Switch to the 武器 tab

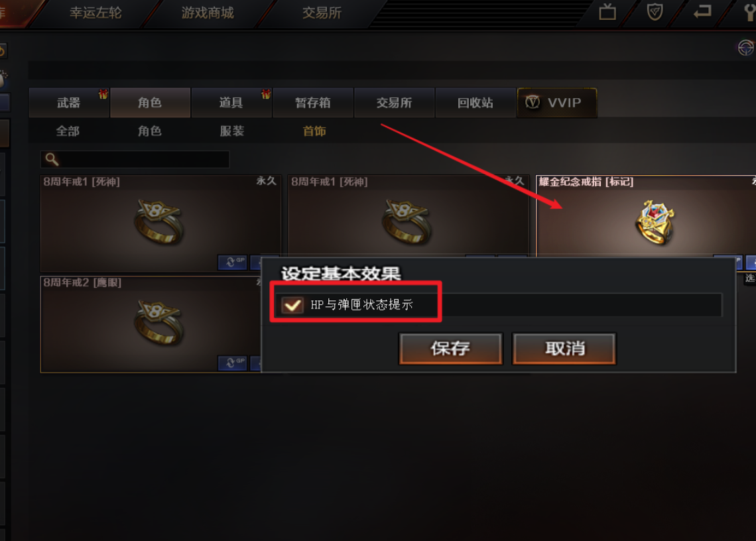tap(69, 103)
